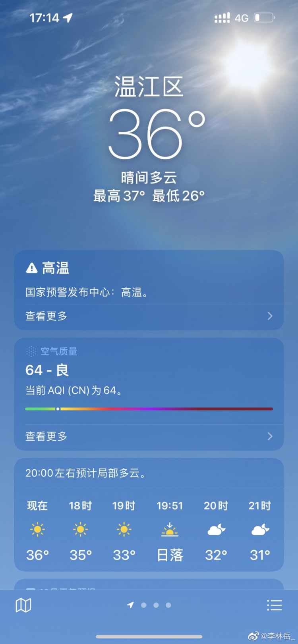Tap the current location arrow page indicator

(x=130, y=605)
